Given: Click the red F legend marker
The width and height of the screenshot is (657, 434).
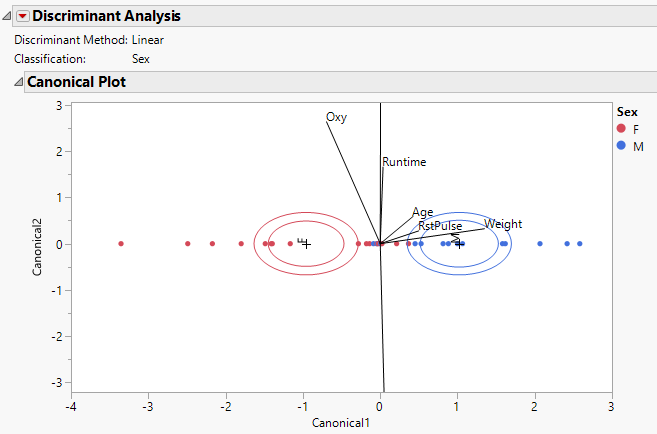Looking at the screenshot, I should pos(621,129).
